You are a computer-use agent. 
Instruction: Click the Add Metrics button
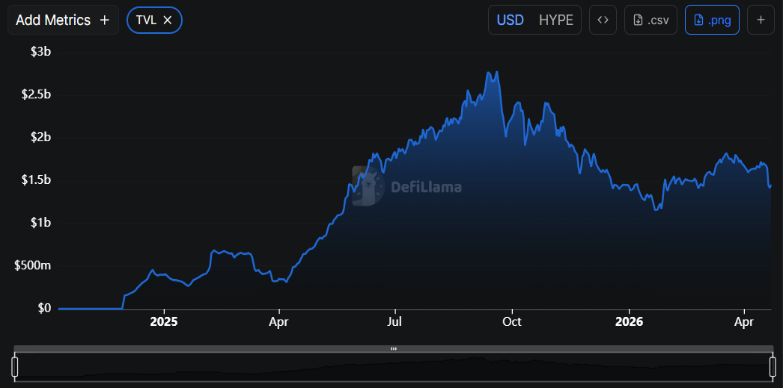tap(63, 20)
